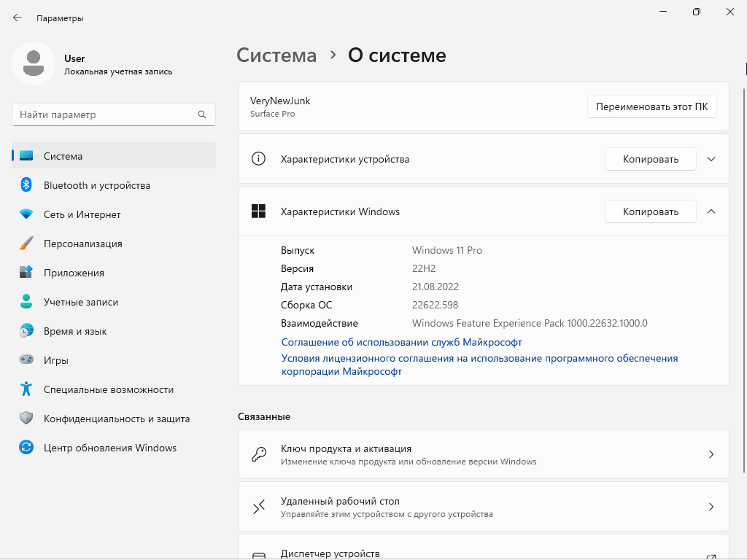Focus the Найти параметр search field
Image resolution: width=747 pixels, height=560 pixels.
point(106,114)
